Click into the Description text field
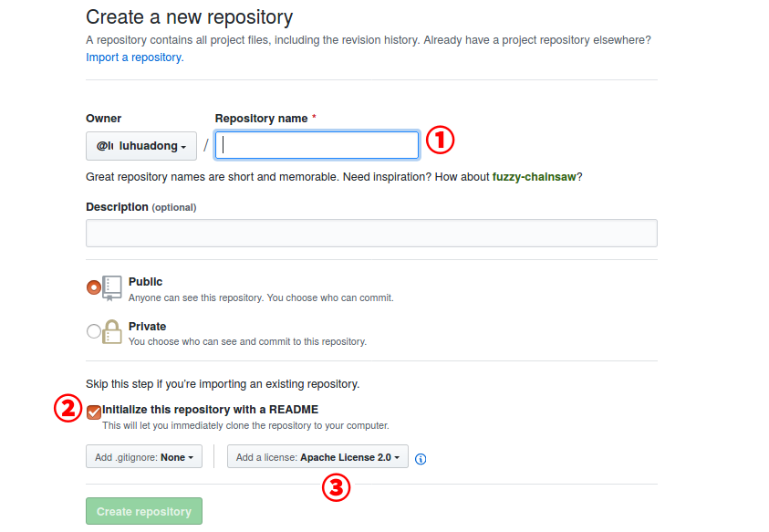 pos(372,233)
